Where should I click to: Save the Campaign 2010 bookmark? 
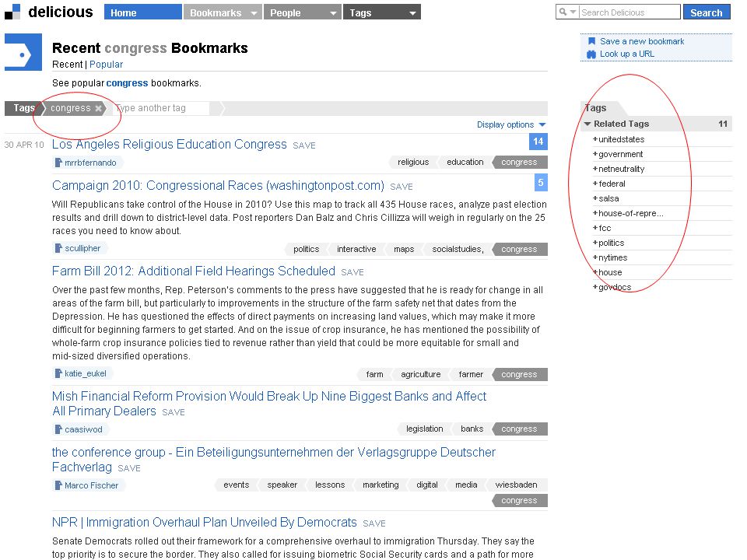click(x=402, y=187)
